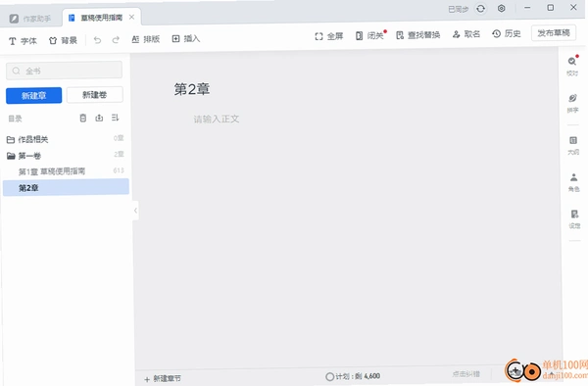Open the 背景 background theme tool
Viewport: 588px width, 386px height.
click(x=63, y=40)
